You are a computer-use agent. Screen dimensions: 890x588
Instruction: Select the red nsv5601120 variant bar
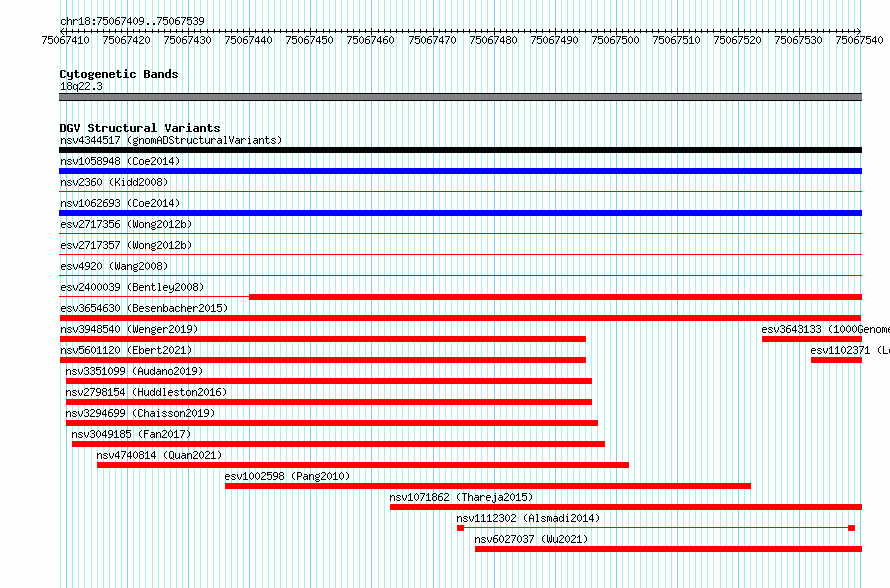coord(322,360)
